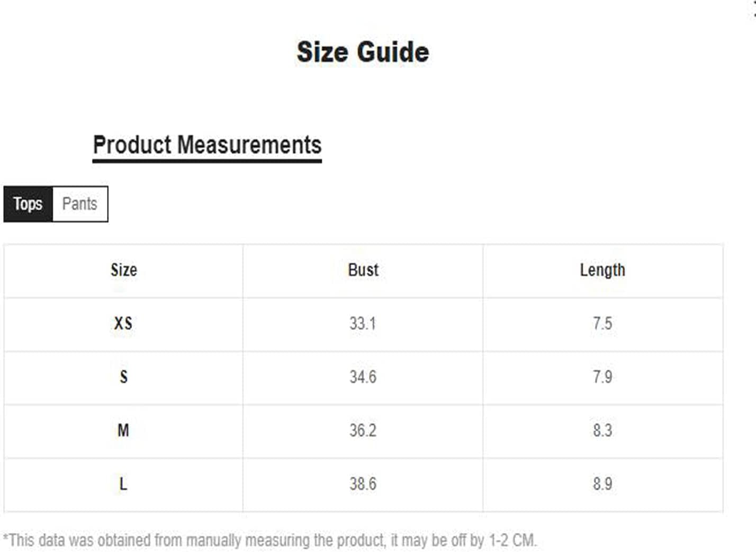Click the 8.9 length value
The width and height of the screenshot is (756, 552).
pos(602,484)
